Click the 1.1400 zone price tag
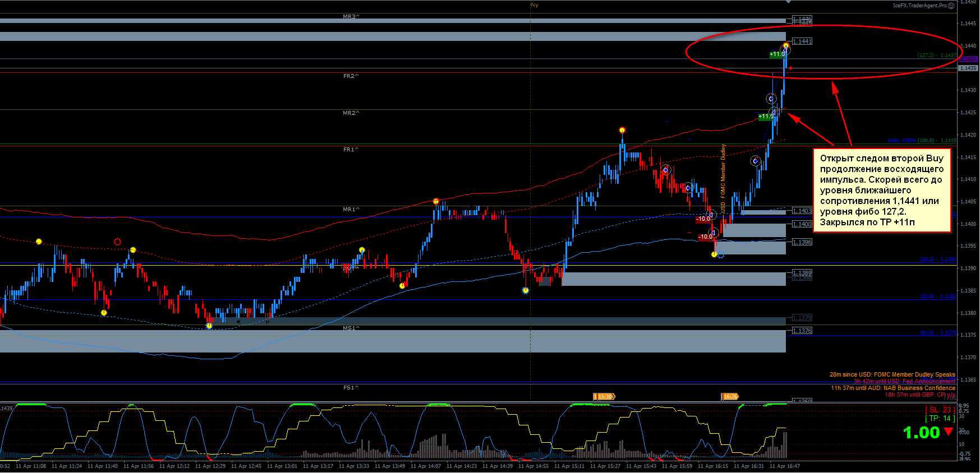Screen dimensions: 980x473 point(802,224)
